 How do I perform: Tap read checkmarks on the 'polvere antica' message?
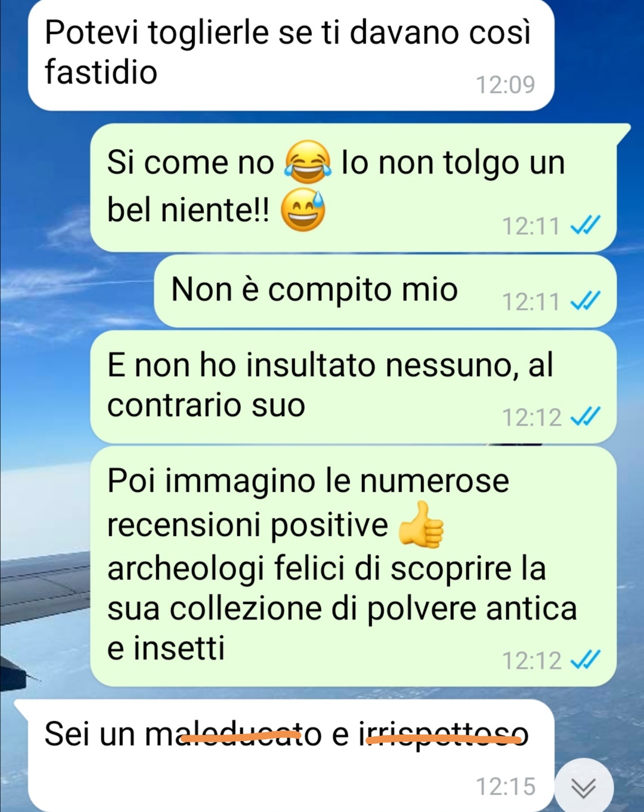click(x=585, y=660)
